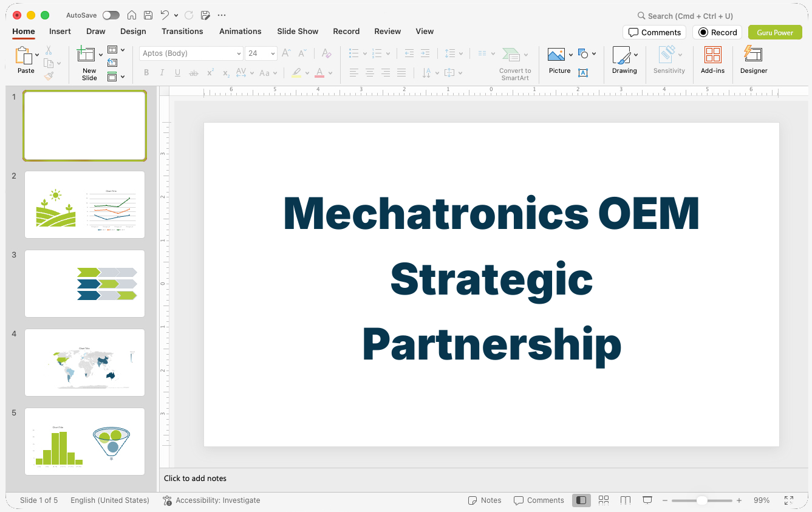Toggle Italic formatting
812x512 pixels.
tap(162, 73)
